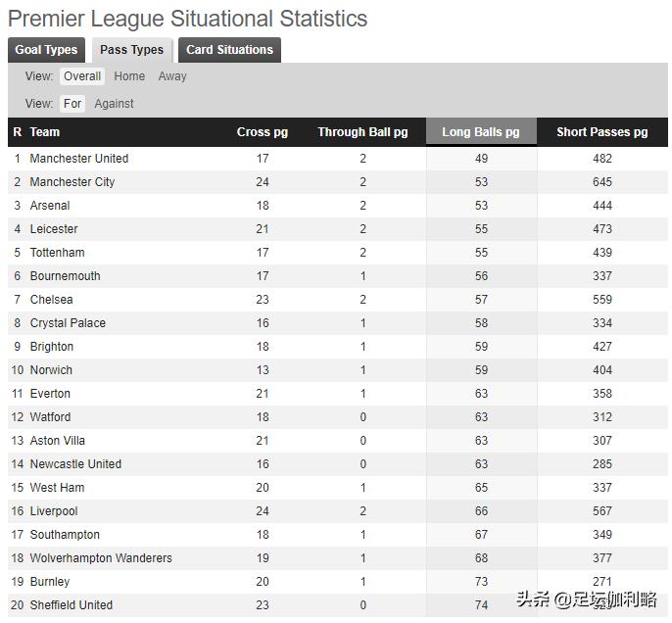Sort by Short Passes pg column

coord(601,132)
